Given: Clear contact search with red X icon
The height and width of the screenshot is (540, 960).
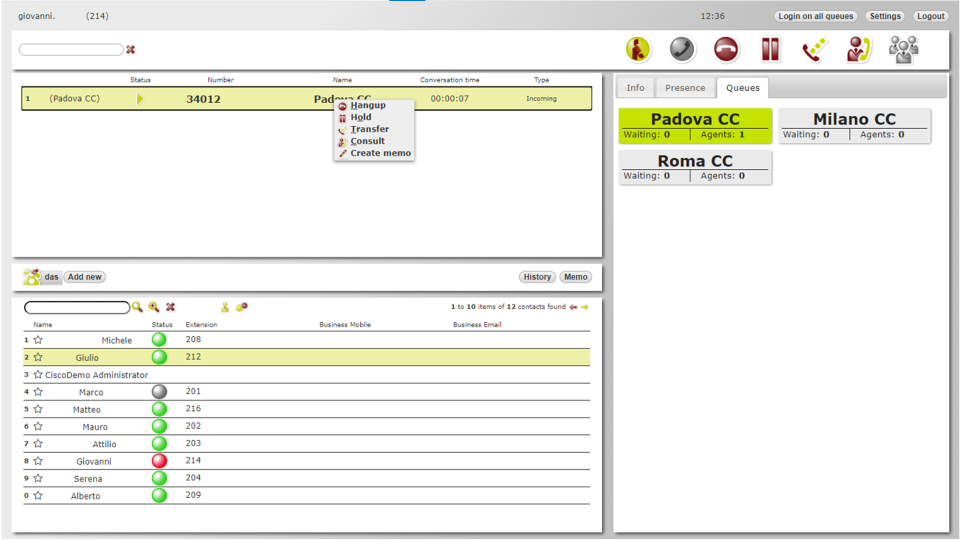Looking at the screenshot, I should point(170,307).
